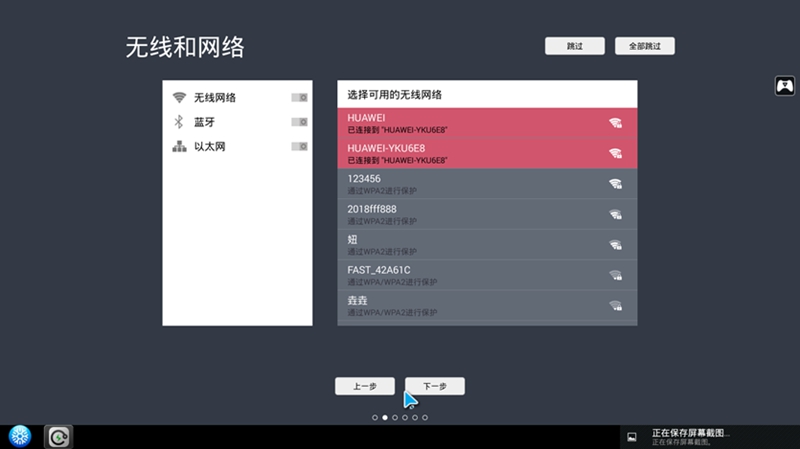This screenshot has width=800, height=449.
Task: Select the HUAWEI-YKU6E8 network entry
Action: [x=470, y=153]
